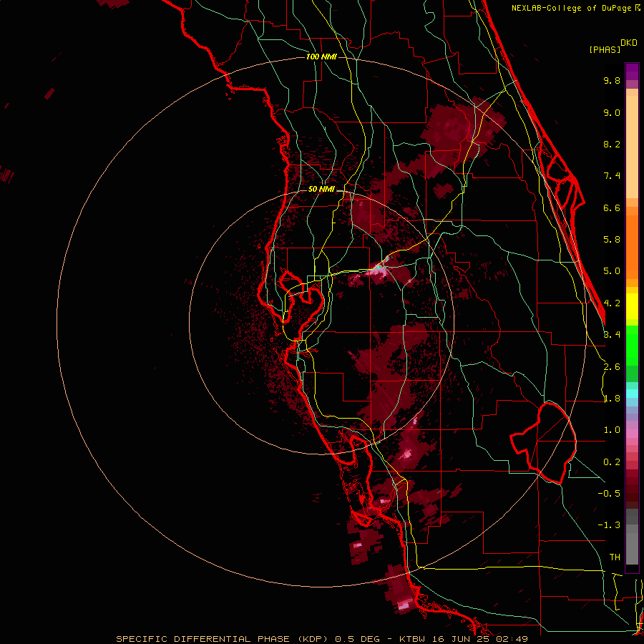
Task: Click the 6.6 scale value
Action: pos(612,208)
